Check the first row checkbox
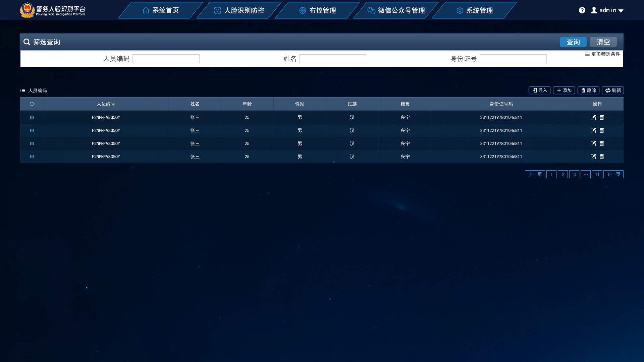 coord(32,117)
